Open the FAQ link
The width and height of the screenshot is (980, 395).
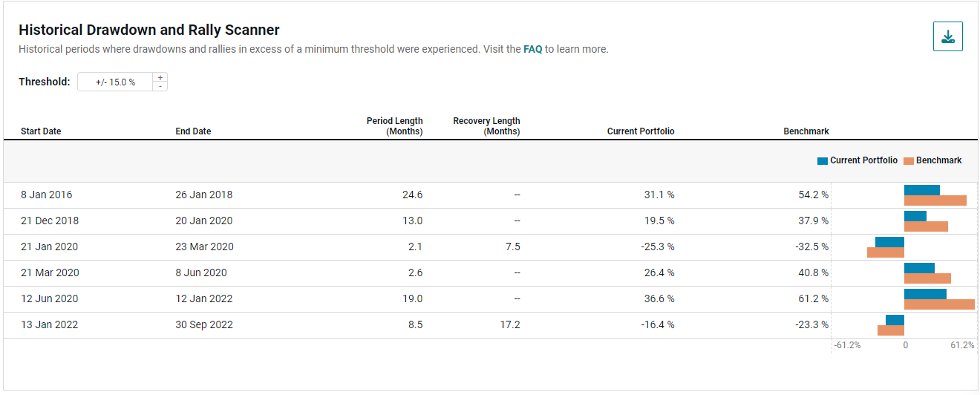(x=532, y=49)
